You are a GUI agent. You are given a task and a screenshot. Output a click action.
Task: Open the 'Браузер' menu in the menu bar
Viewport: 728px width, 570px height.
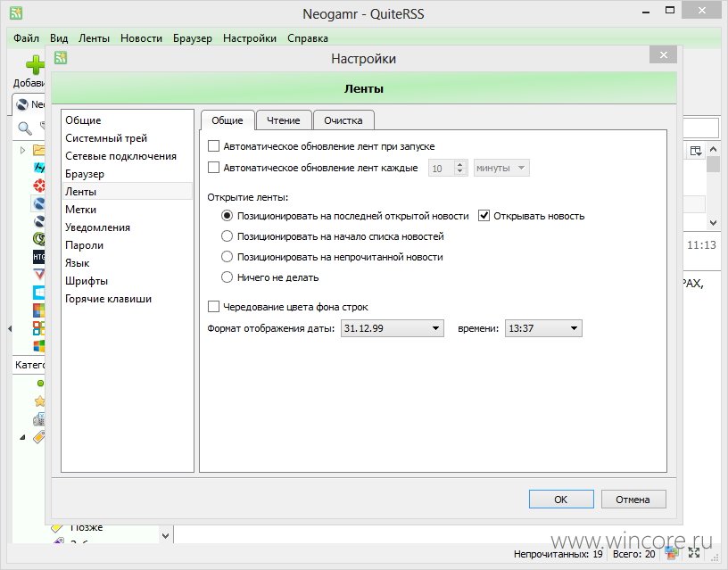point(192,38)
